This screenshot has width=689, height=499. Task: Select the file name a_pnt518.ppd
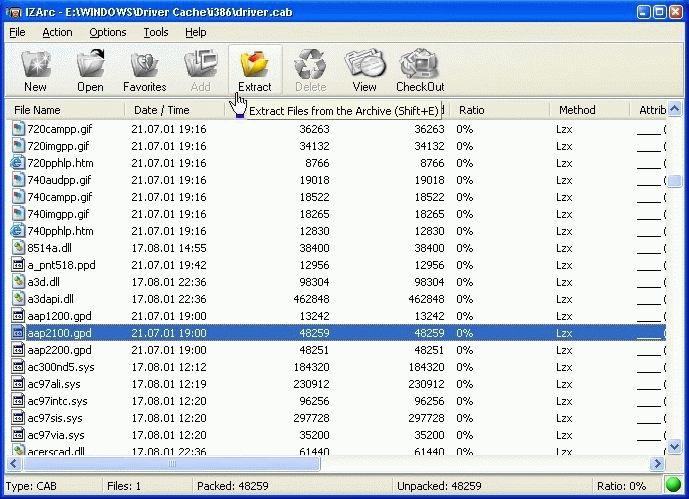[61, 265]
